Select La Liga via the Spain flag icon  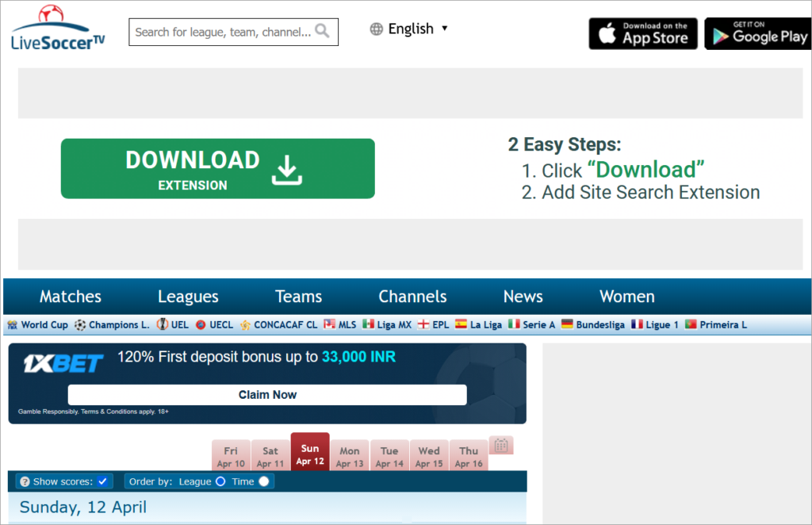coord(462,324)
